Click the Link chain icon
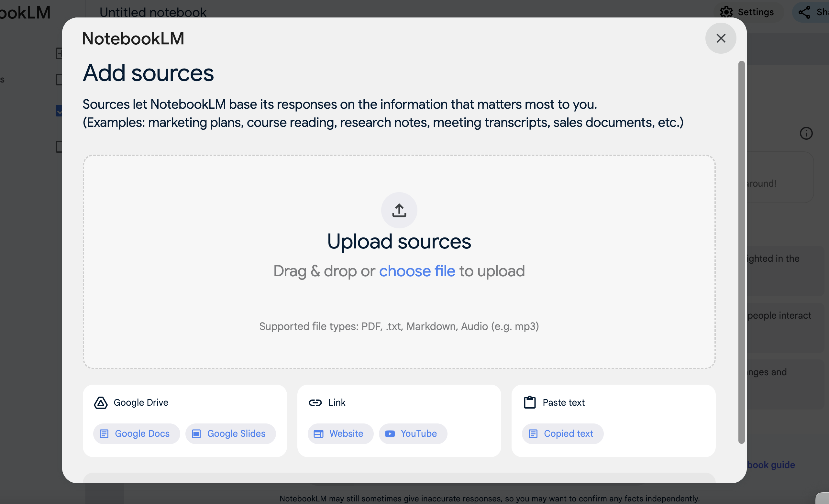This screenshot has height=504, width=829. pos(315,402)
